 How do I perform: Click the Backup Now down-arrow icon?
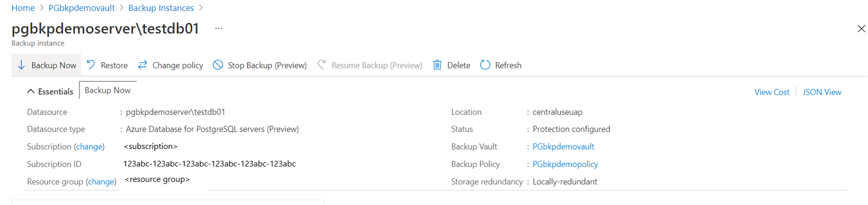click(x=22, y=65)
